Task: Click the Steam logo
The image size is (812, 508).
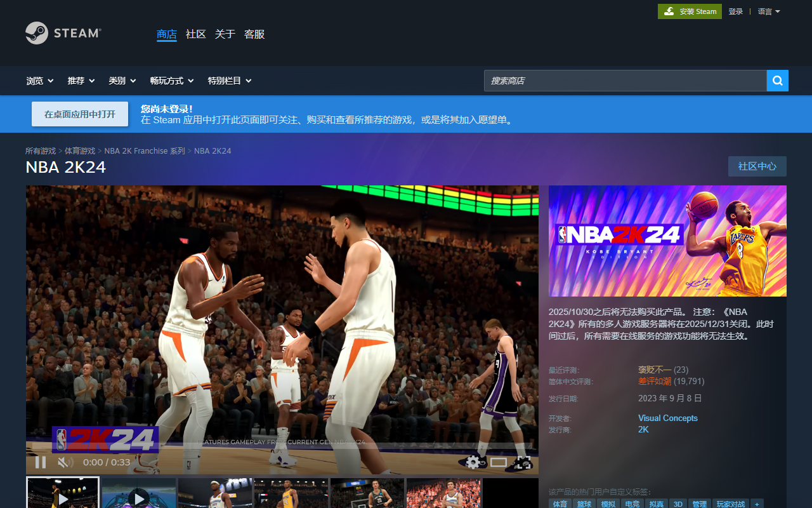Action: [63, 33]
